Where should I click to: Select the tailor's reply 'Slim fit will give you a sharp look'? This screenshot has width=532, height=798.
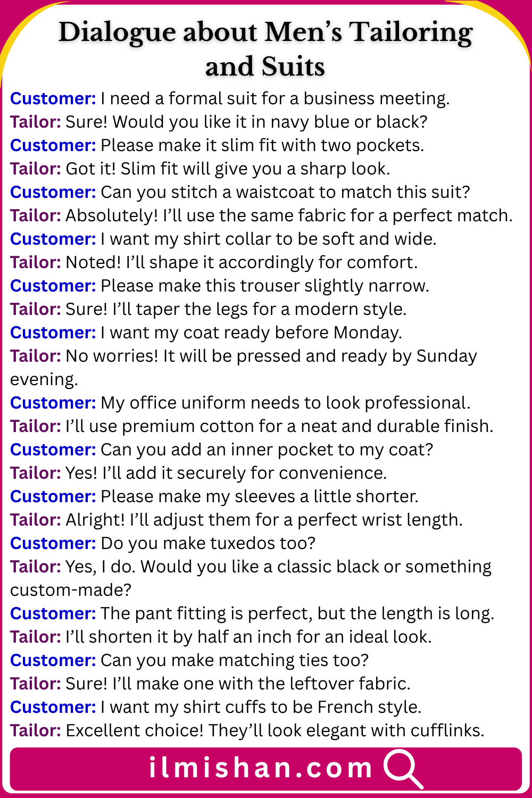pos(255,169)
